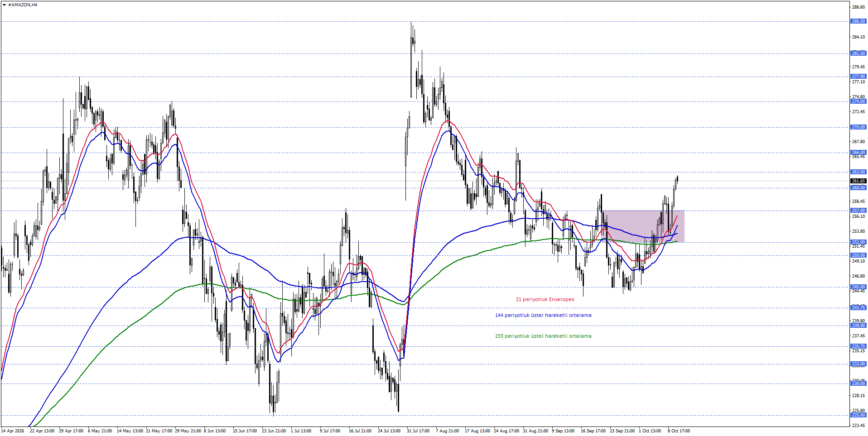
Task: Click the current price tag 261.65
Action: tap(858, 181)
